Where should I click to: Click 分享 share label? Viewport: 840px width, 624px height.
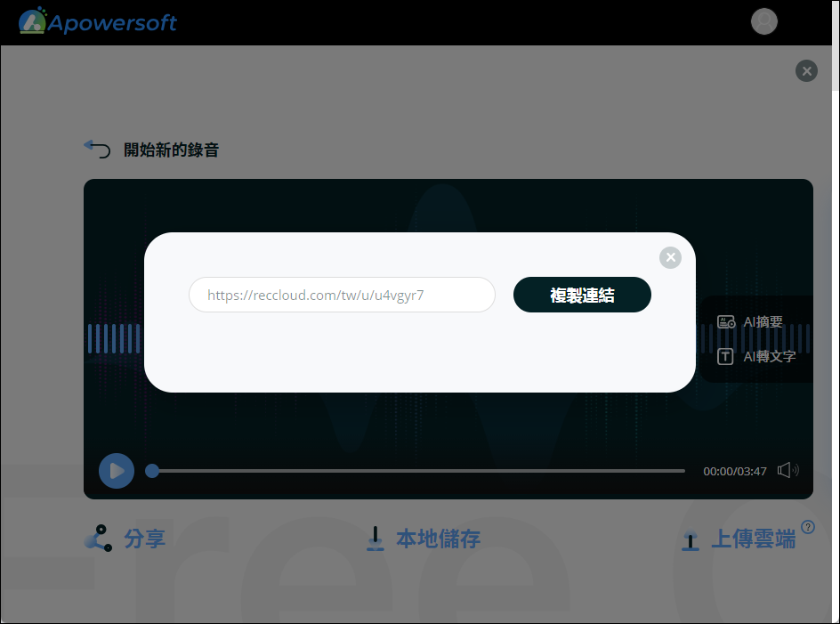click(145, 539)
